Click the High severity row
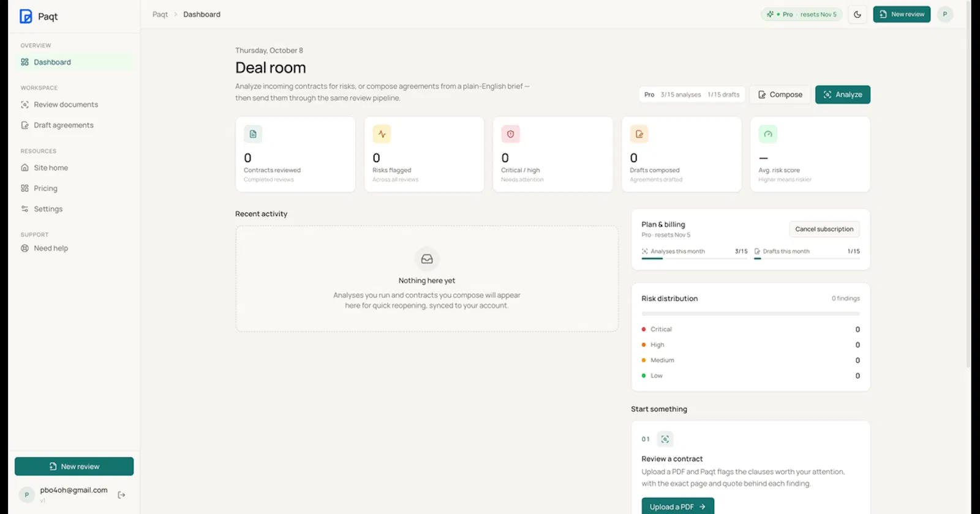Image resolution: width=980 pixels, height=514 pixels. 750,345
